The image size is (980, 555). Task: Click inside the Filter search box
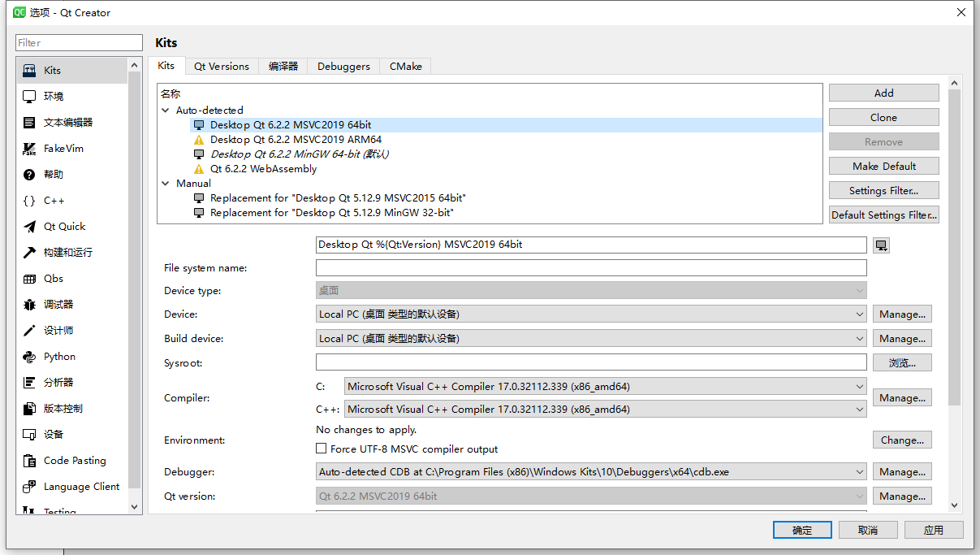point(78,42)
